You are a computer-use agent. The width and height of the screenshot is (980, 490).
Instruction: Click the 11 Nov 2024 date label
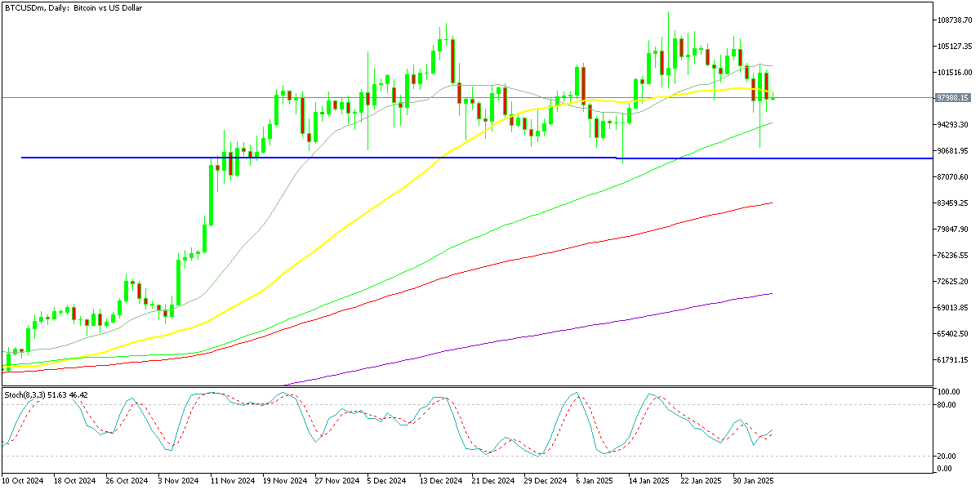pos(232,481)
